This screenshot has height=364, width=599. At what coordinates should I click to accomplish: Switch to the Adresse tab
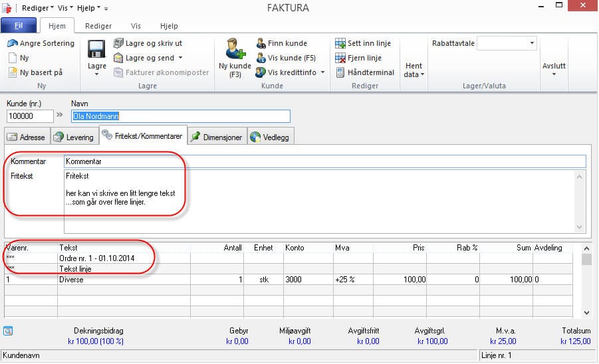(26, 137)
